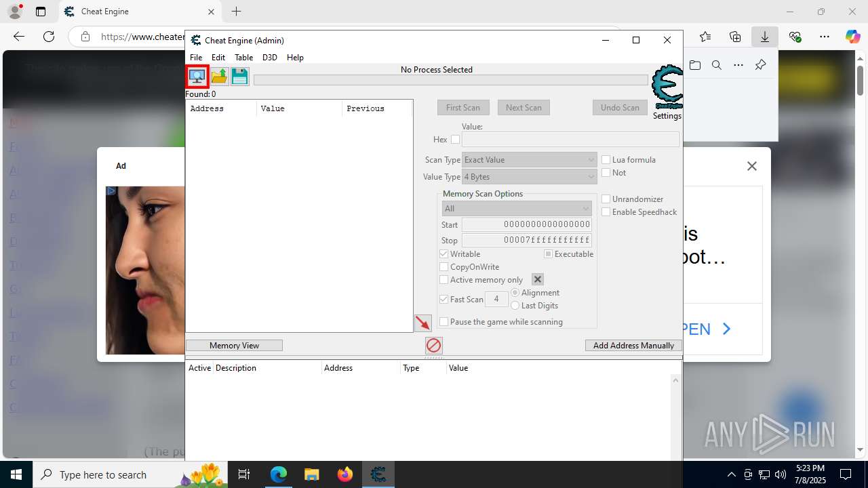This screenshot has width=868, height=488.
Task: Open the D3D menu
Action: click(x=270, y=58)
